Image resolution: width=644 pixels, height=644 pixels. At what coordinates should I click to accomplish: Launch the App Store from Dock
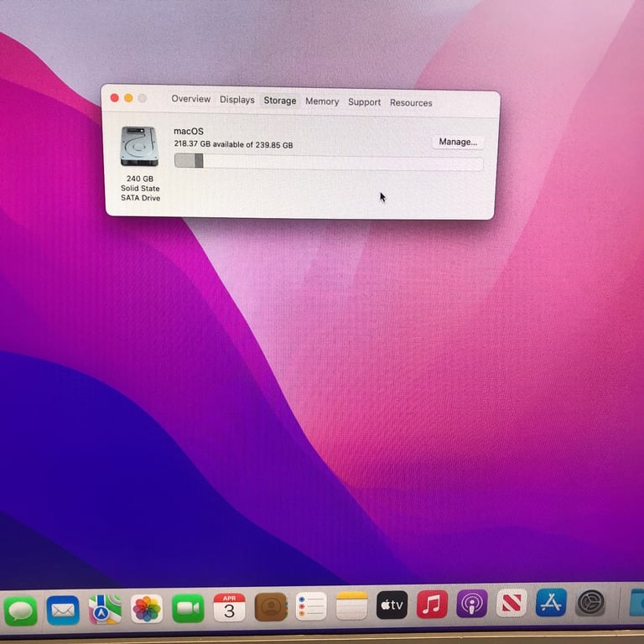click(551, 603)
